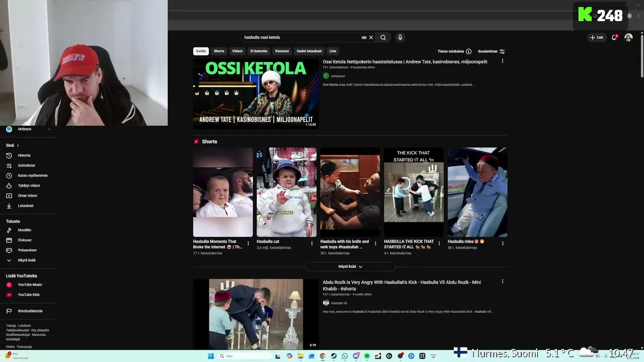Open the Historia icon in sidebar
Viewport: 644px width, 362px height.
[9, 155]
